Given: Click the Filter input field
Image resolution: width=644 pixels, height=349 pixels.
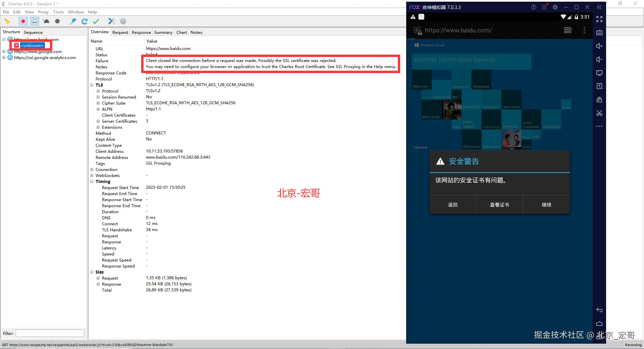Looking at the screenshot, I should [50, 333].
